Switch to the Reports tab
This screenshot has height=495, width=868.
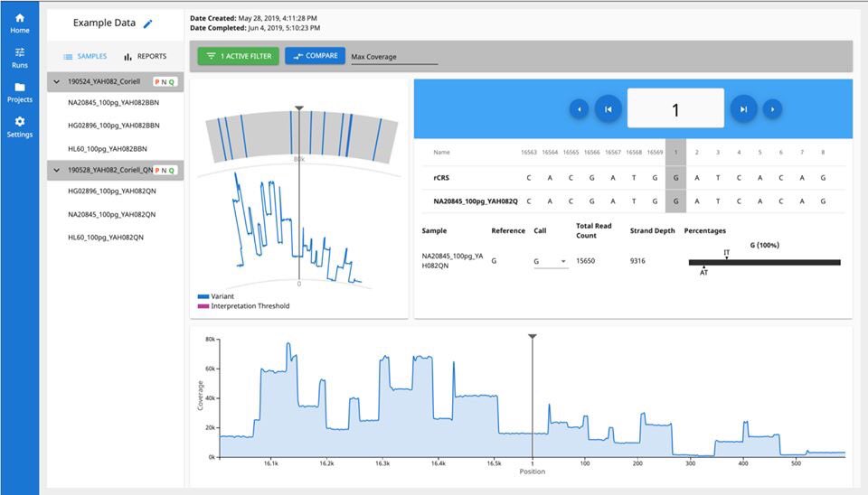[x=145, y=56]
